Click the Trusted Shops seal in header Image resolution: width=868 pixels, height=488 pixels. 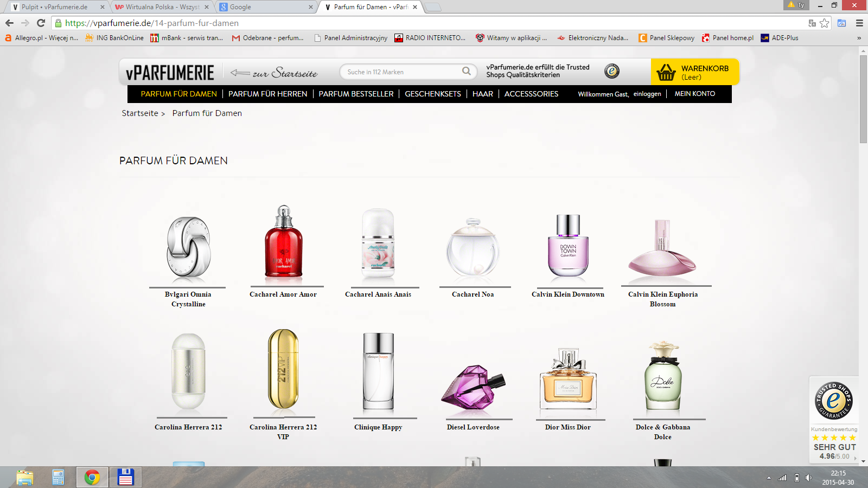pos(612,71)
